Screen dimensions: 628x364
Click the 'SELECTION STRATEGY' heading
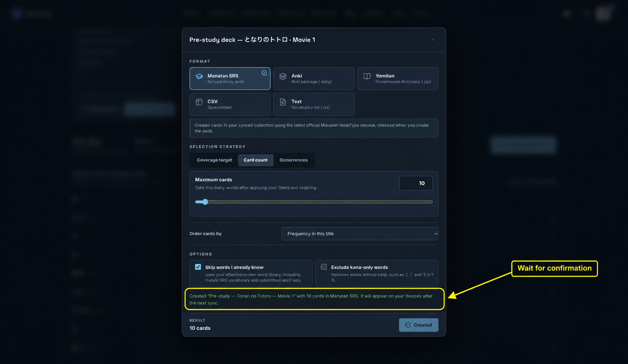[x=217, y=147]
